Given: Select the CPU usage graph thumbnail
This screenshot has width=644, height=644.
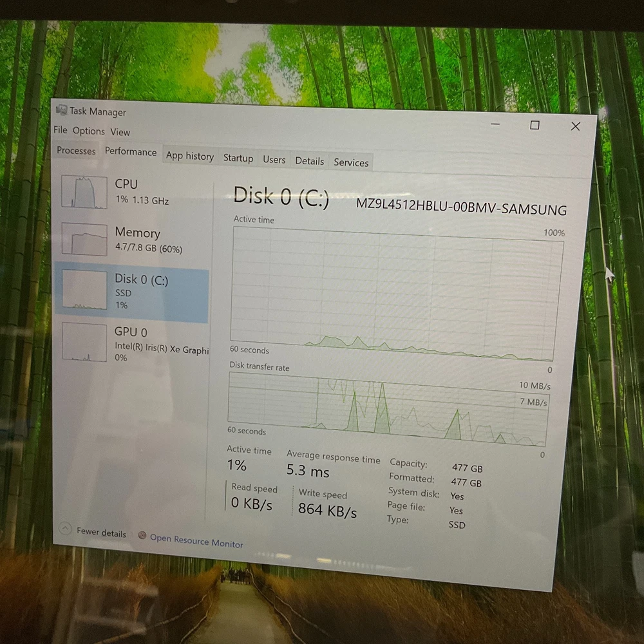Looking at the screenshot, I should click(84, 192).
